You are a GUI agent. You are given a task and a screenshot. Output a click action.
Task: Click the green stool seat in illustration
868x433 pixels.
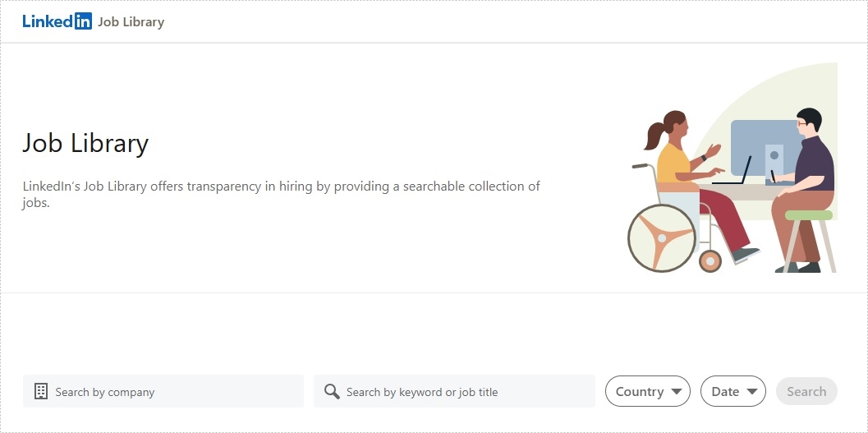pyautogui.click(x=809, y=214)
